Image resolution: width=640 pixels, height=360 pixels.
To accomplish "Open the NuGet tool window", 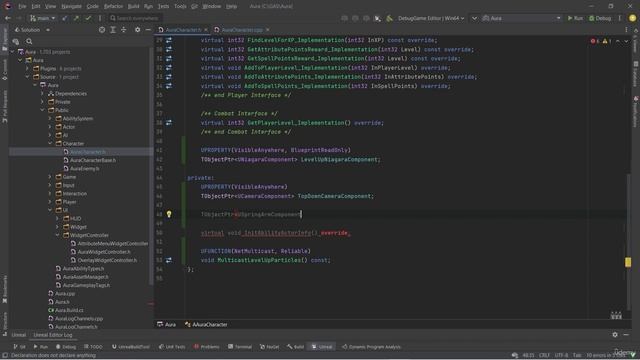I will 269,347.
